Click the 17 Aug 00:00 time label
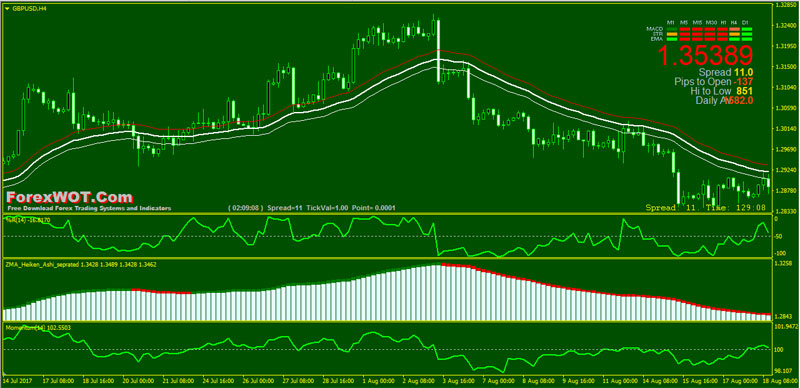Image resolution: width=800 pixels, height=388 pixels. click(741, 381)
